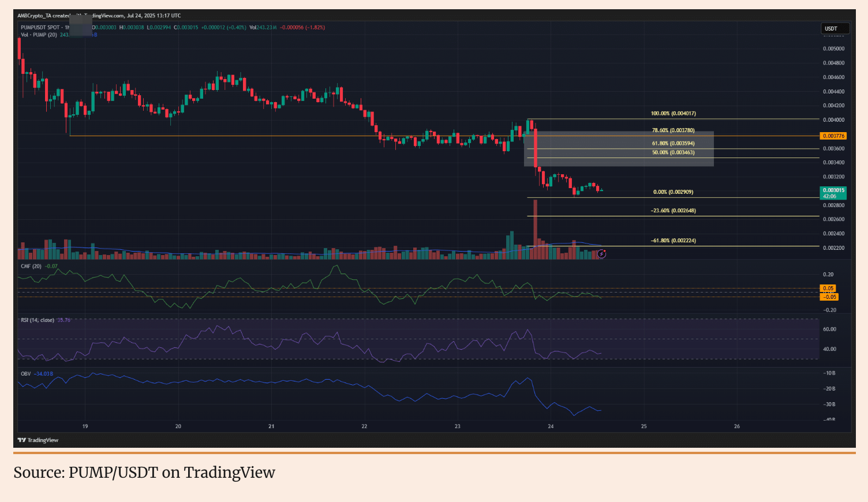Click the green 0.003015 current price label
This screenshot has height=502, width=868.
[x=833, y=190]
